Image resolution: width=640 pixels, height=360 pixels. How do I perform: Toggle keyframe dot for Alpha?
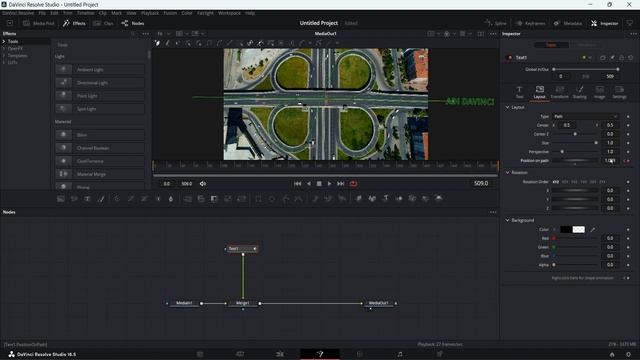628,265
